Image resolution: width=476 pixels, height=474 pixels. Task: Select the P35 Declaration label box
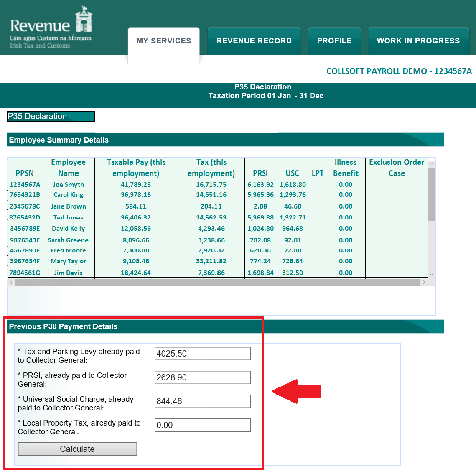tap(51, 116)
